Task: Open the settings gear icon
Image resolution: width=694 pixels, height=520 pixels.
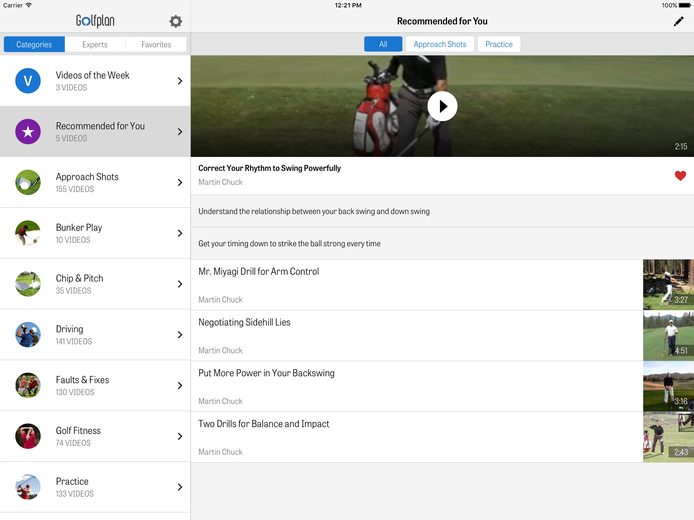Action: (x=176, y=21)
